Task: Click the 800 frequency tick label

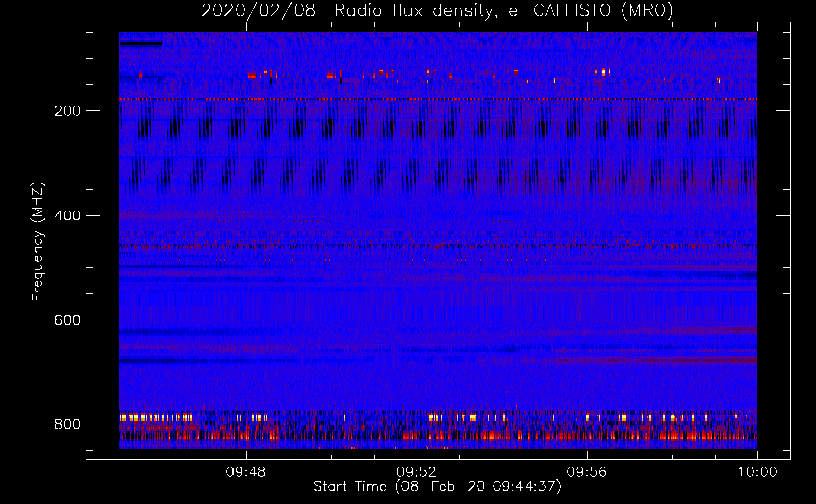Action: point(68,424)
